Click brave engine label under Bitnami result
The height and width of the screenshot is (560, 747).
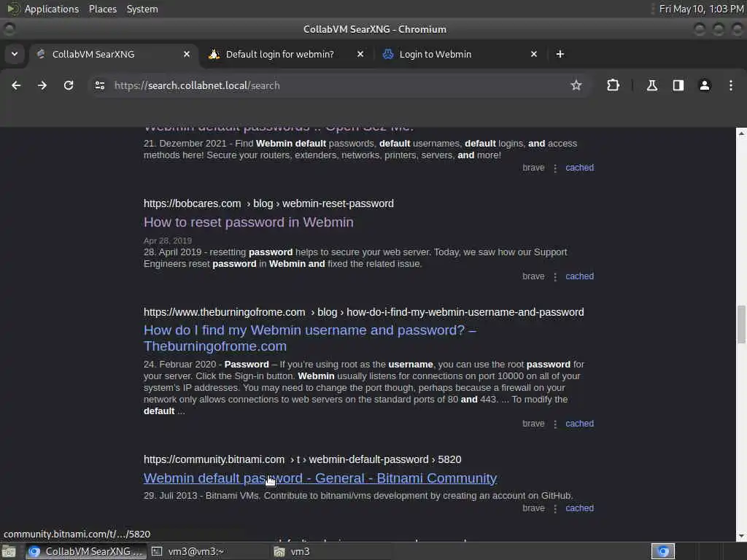(533, 508)
